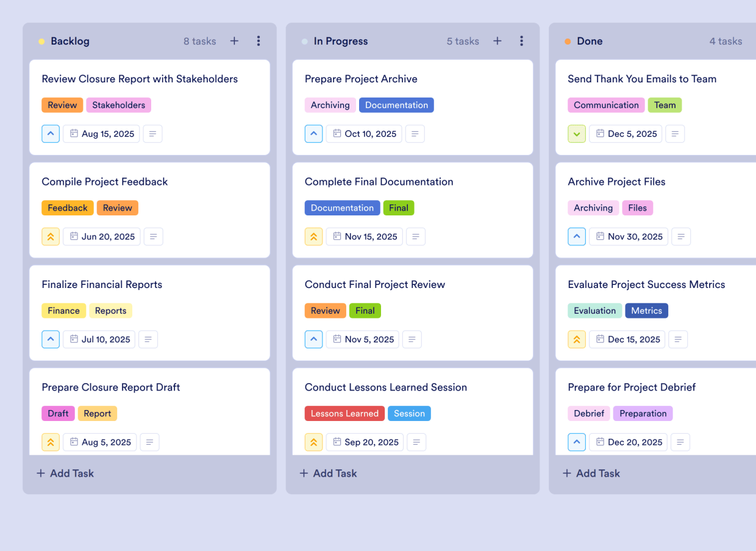Click the plus icon in the In Progress header
The width and height of the screenshot is (756, 551).
(x=497, y=41)
